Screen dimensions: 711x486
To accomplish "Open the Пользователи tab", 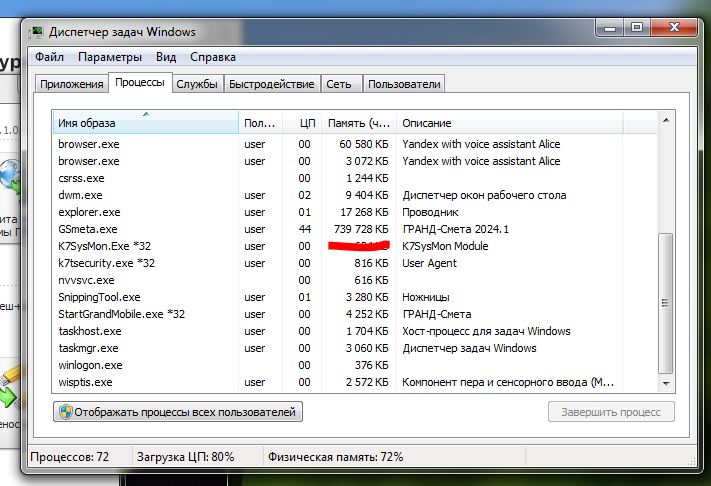I will [404, 84].
